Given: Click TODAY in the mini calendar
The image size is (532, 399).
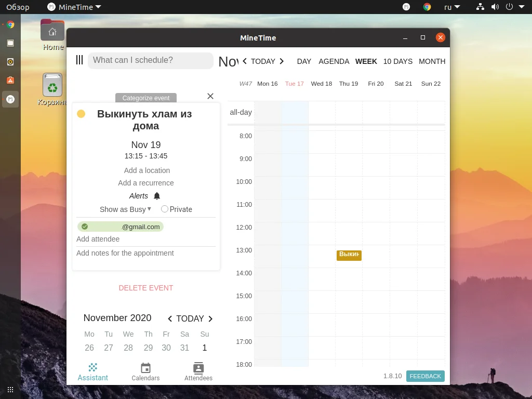Looking at the screenshot, I should pos(190,318).
